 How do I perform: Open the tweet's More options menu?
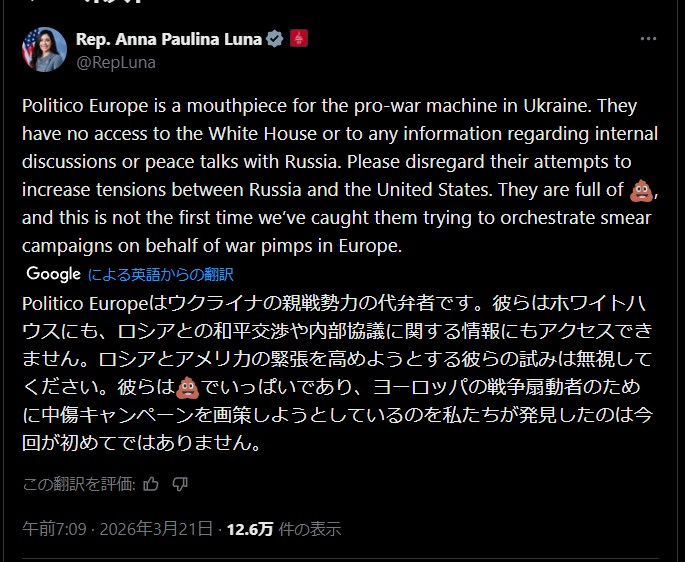pyautogui.click(x=648, y=39)
